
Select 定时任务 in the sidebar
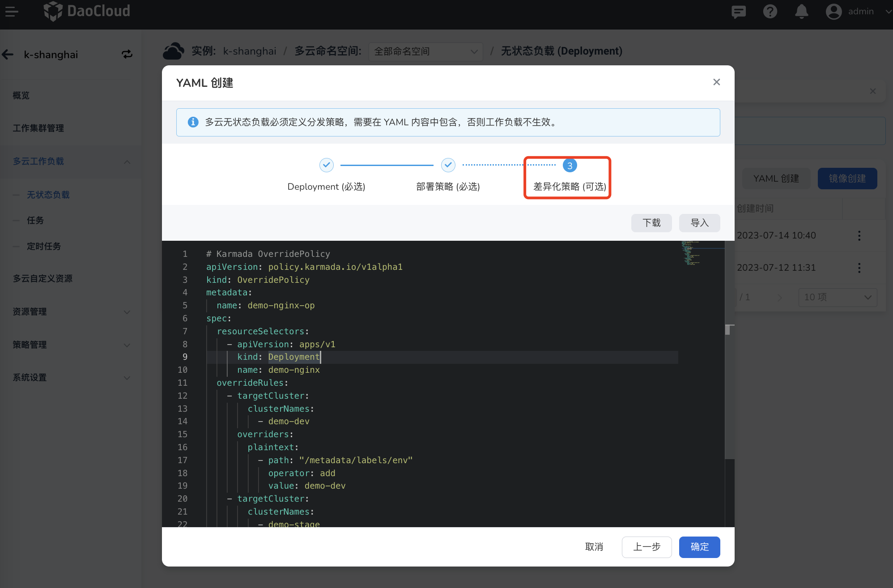(44, 246)
